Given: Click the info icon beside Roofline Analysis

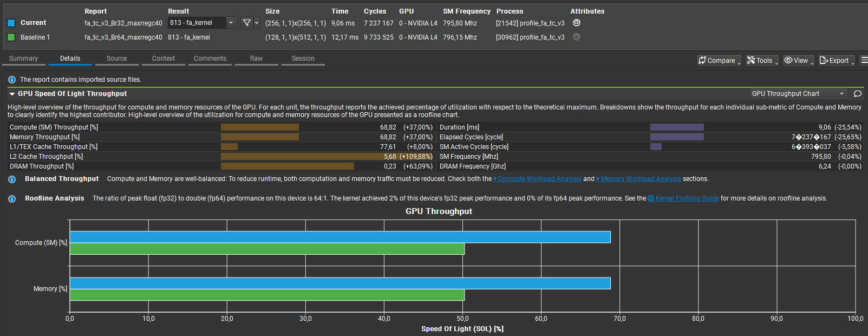Looking at the screenshot, I should point(12,199).
